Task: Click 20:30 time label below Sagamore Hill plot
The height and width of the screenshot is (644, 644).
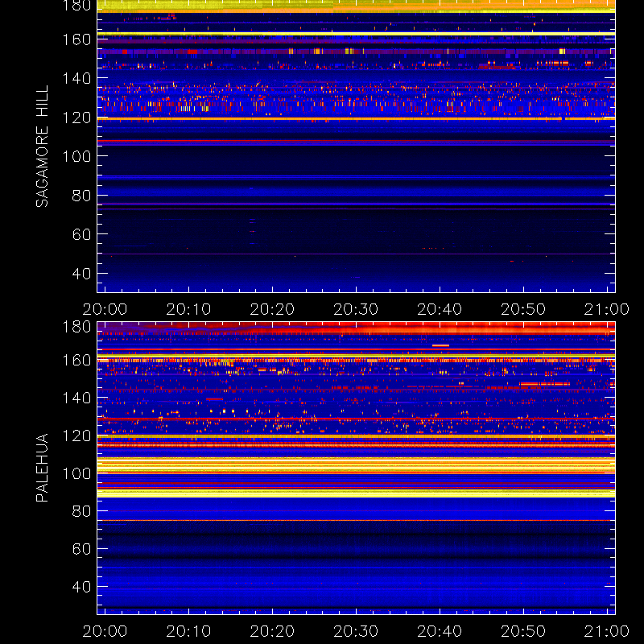Action: (x=356, y=309)
